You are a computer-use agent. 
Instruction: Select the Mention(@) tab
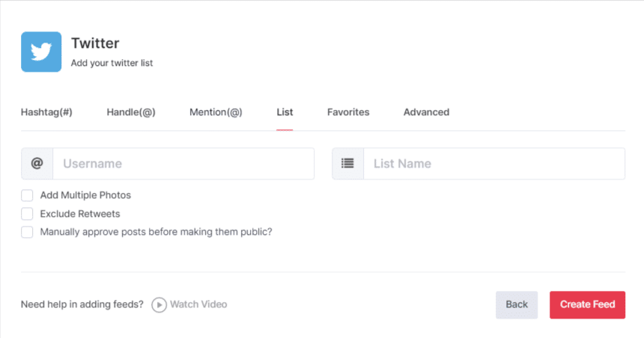point(216,112)
